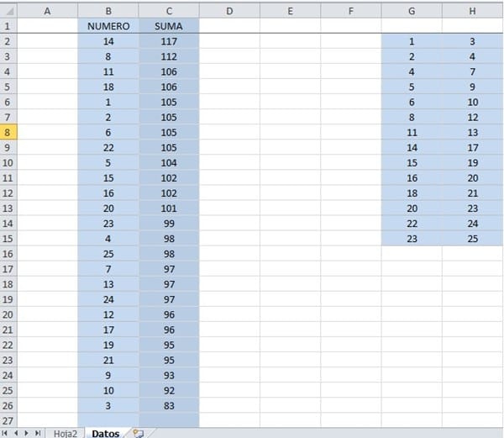Select cell G13 containing 20
The width and height of the screenshot is (504, 438).
coord(412,208)
